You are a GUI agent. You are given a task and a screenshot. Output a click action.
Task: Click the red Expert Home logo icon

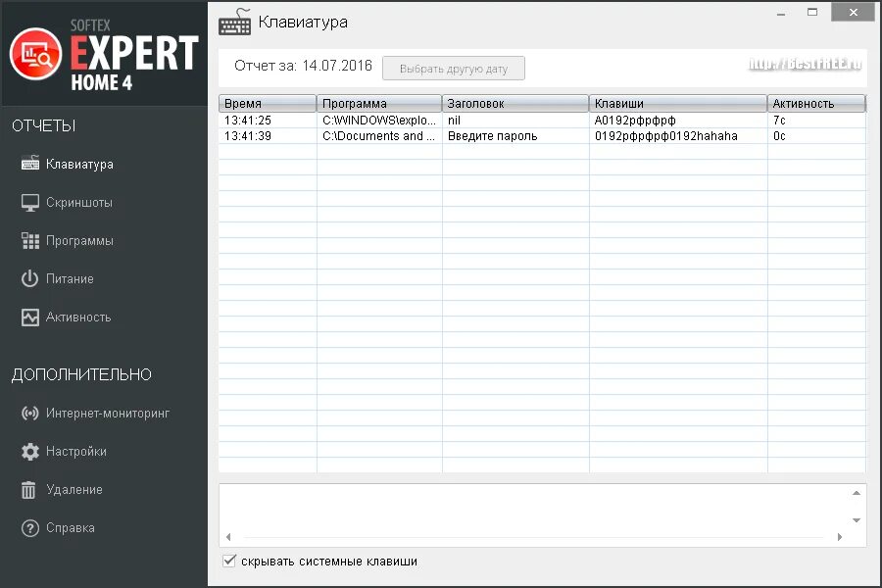pos(35,54)
